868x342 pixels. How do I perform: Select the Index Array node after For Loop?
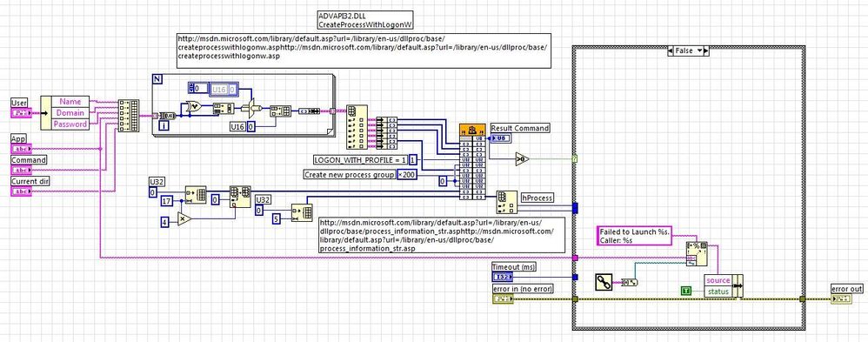pos(357,127)
